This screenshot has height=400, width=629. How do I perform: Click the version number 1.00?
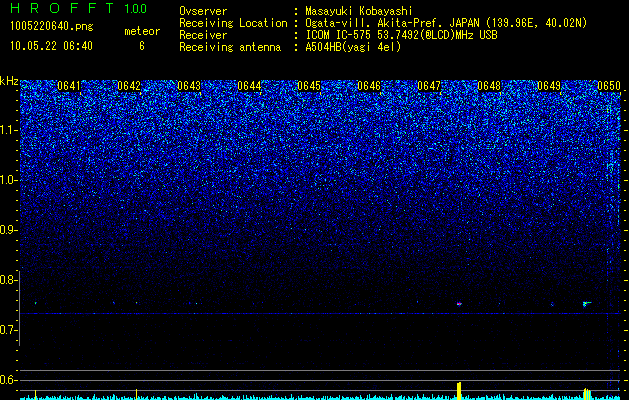click(135, 8)
